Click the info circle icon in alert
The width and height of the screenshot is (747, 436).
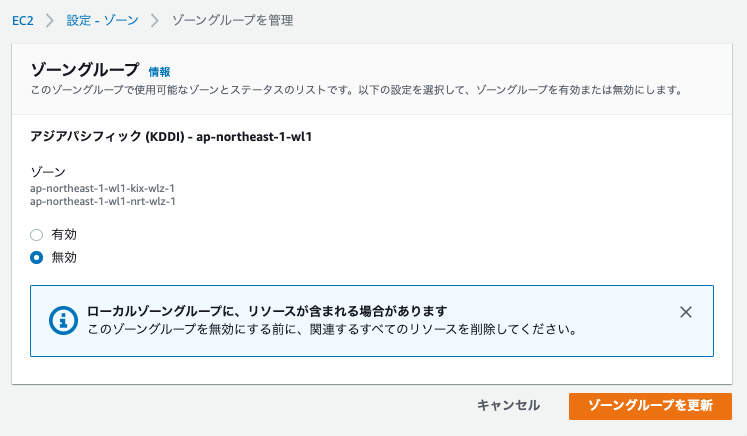point(63,320)
